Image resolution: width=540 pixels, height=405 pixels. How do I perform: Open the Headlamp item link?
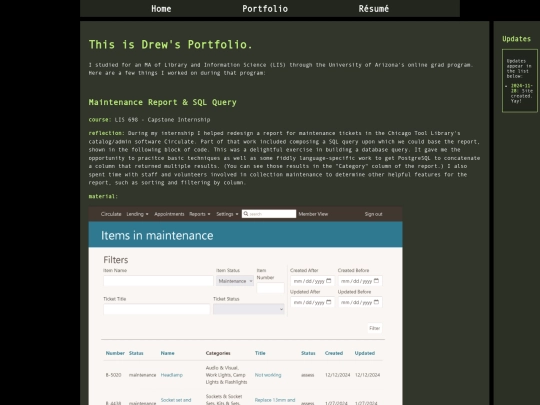click(x=172, y=375)
